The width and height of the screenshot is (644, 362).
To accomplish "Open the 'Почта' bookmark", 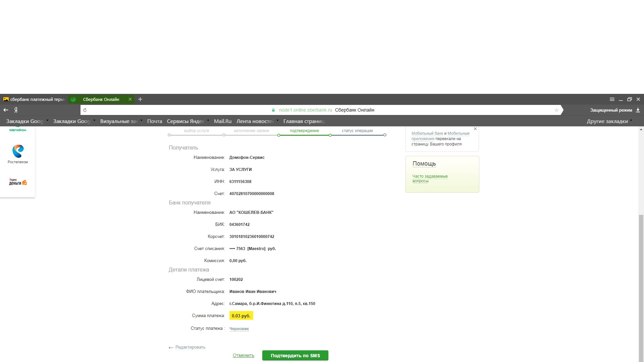I will (154, 121).
